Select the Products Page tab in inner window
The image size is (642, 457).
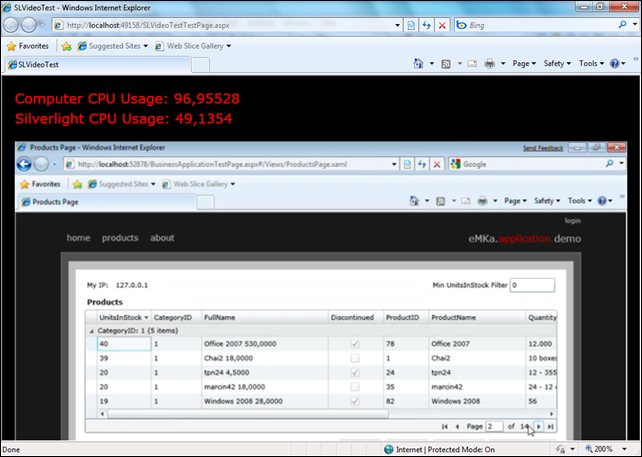(x=107, y=202)
